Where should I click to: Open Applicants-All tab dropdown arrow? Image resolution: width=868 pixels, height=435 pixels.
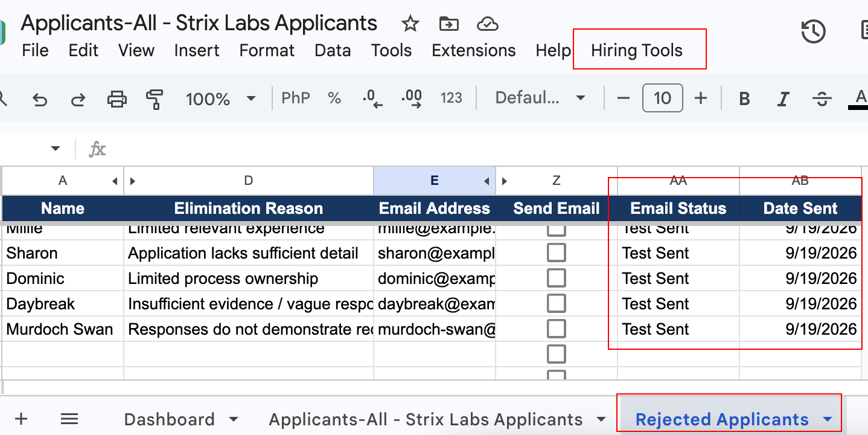pos(601,419)
